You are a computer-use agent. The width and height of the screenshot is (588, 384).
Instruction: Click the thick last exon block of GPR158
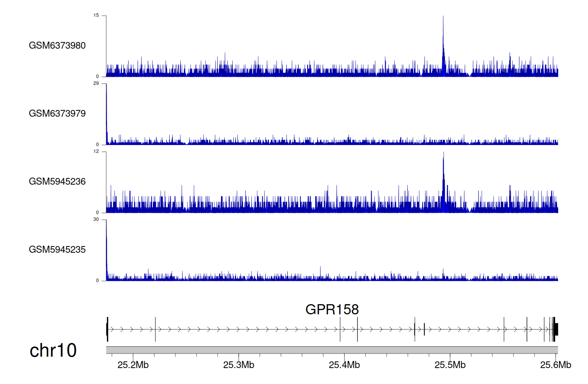pyautogui.click(x=555, y=329)
